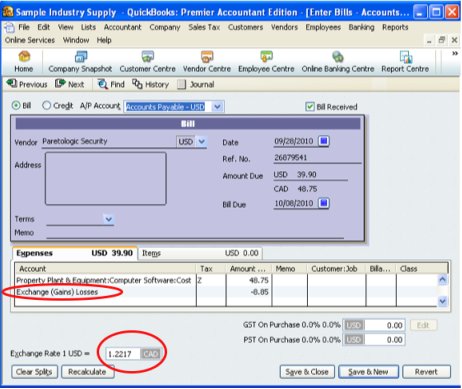
Task: Open the Help menu
Action: tap(104, 40)
